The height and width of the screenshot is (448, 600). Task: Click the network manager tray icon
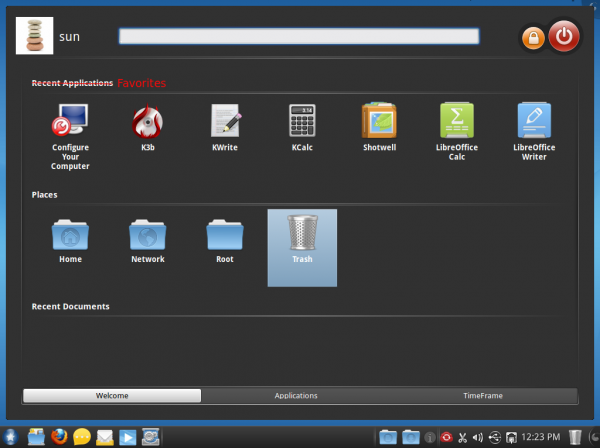coord(511,437)
